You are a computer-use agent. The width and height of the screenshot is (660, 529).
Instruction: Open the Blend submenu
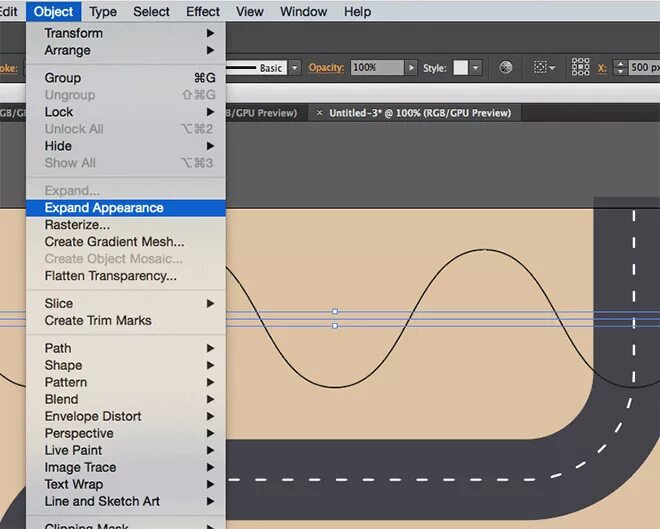coord(126,399)
